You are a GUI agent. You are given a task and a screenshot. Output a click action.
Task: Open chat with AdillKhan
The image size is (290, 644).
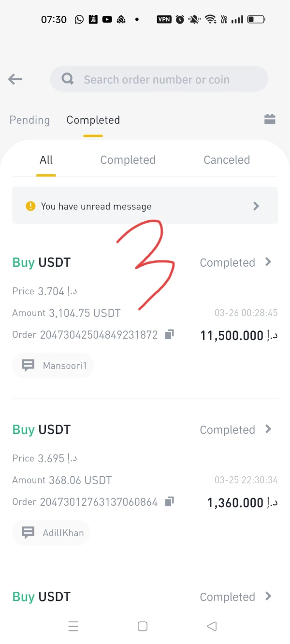52,533
